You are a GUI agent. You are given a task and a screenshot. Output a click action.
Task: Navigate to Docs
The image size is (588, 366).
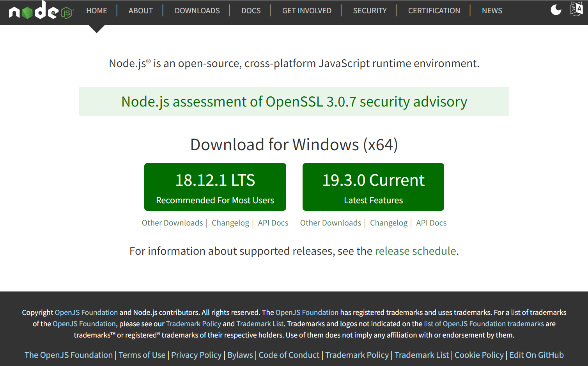point(251,11)
